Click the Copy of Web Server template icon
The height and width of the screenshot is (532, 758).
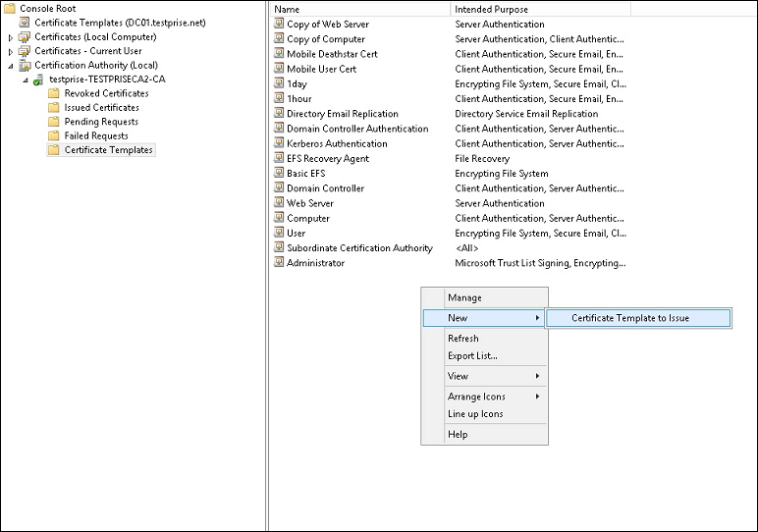[x=279, y=24]
